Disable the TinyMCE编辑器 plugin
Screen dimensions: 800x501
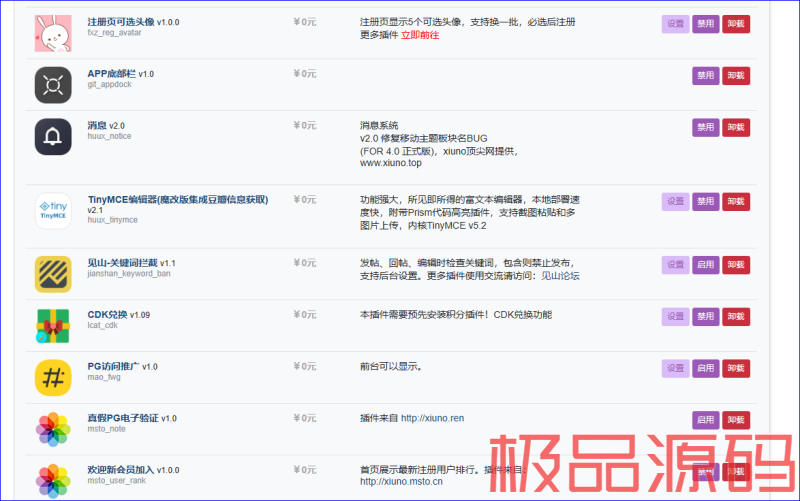[x=706, y=202]
